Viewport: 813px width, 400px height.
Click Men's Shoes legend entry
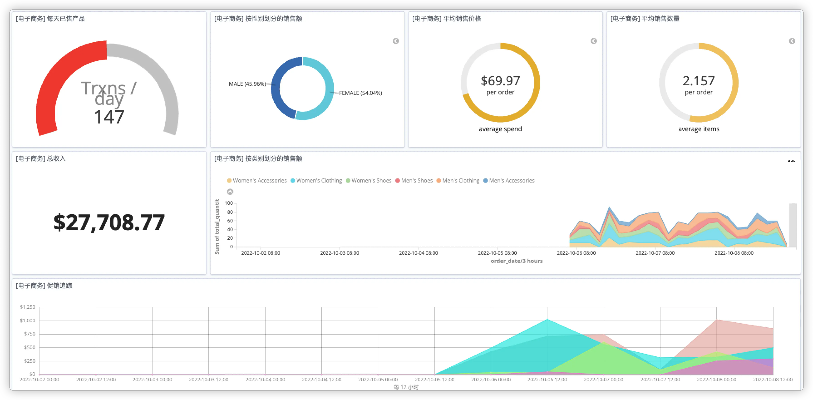[416, 181]
